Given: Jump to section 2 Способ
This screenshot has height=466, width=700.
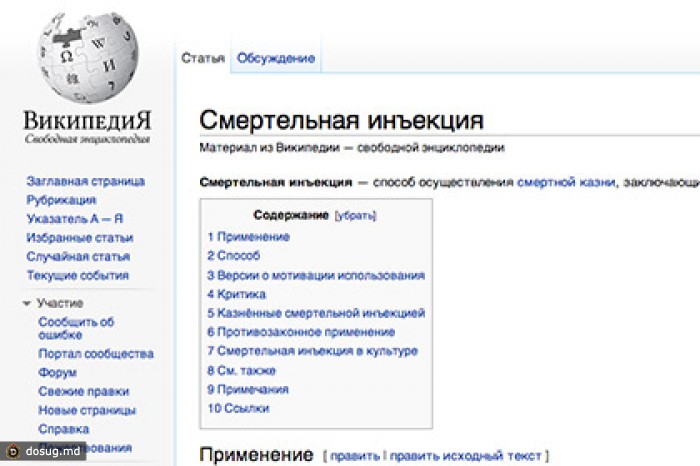Looking at the screenshot, I should (233, 256).
